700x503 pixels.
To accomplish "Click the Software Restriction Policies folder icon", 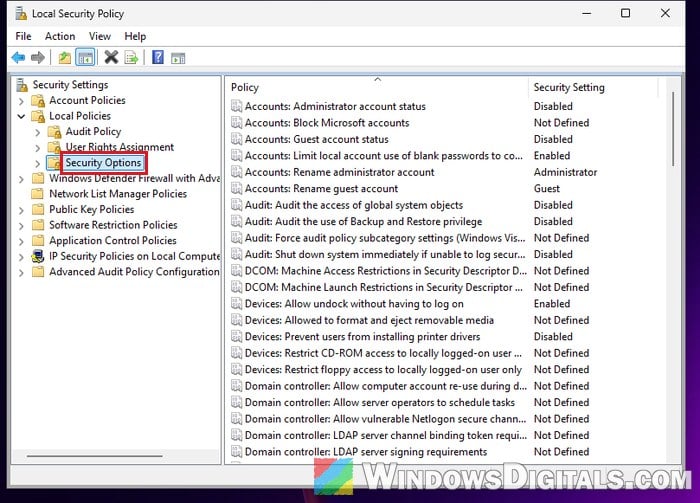I will (x=38, y=225).
